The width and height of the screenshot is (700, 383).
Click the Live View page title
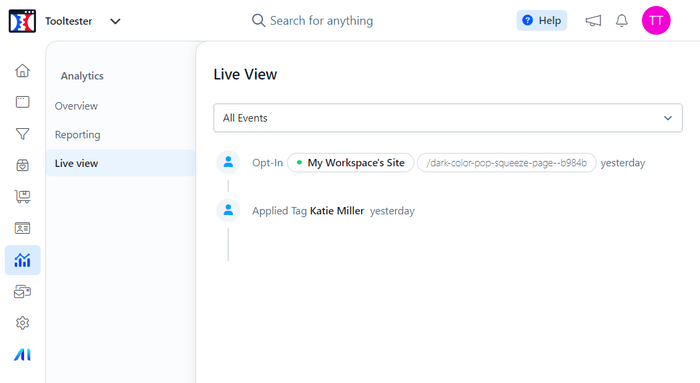tap(245, 75)
